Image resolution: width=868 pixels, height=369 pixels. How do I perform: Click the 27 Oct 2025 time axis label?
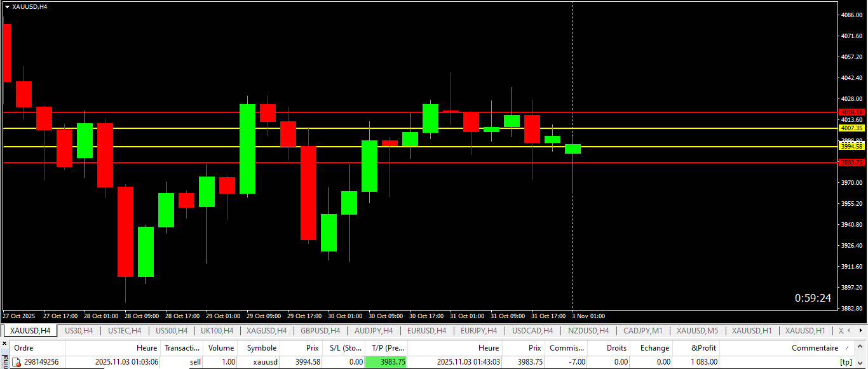pyautogui.click(x=19, y=316)
